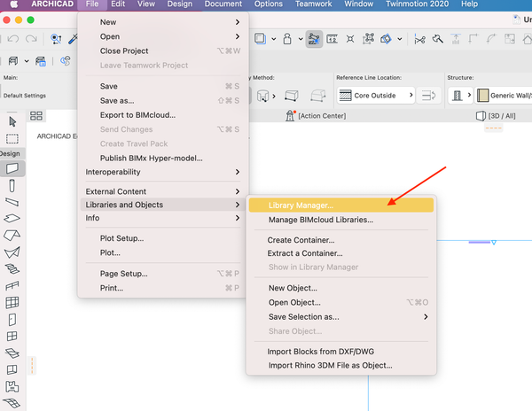Image resolution: width=532 pixels, height=411 pixels.
Task: Open the Document menu
Action: tap(223, 4)
